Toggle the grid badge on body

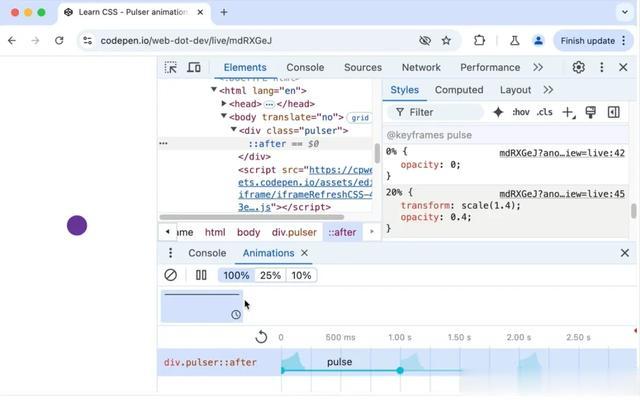(360, 118)
